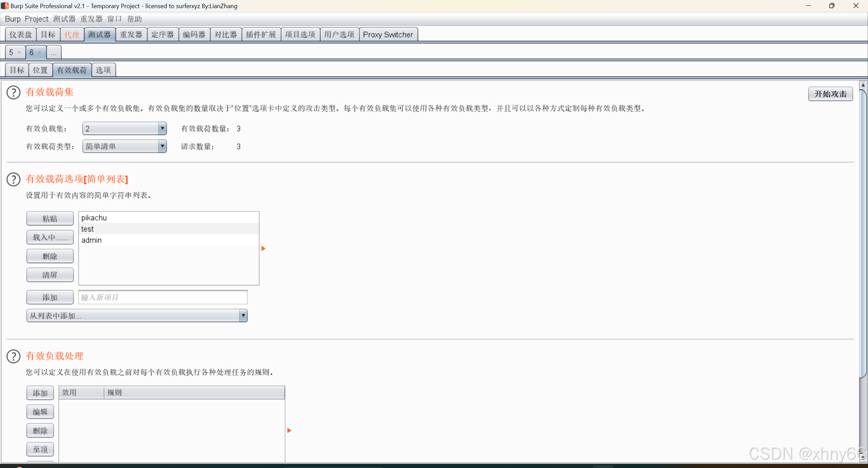Click help icon beside 有效载荷选项 heading
Viewport: 868px width, 468px height.
(14, 179)
